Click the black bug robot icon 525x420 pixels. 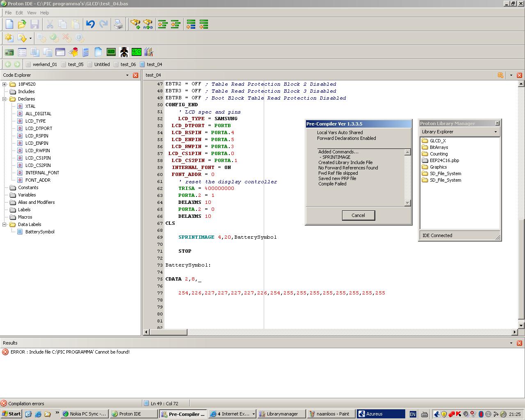tap(124, 52)
